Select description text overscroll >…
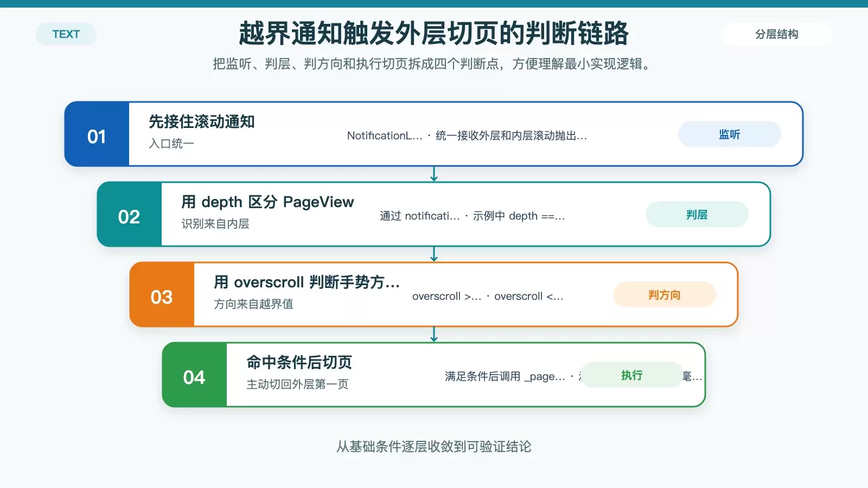The width and height of the screenshot is (868, 488). pos(488,296)
